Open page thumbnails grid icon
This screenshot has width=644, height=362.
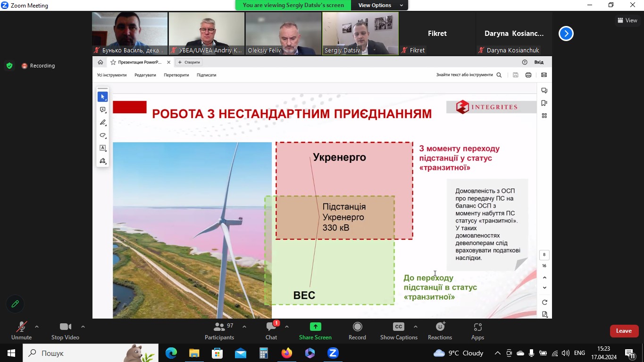pyautogui.click(x=544, y=116)
